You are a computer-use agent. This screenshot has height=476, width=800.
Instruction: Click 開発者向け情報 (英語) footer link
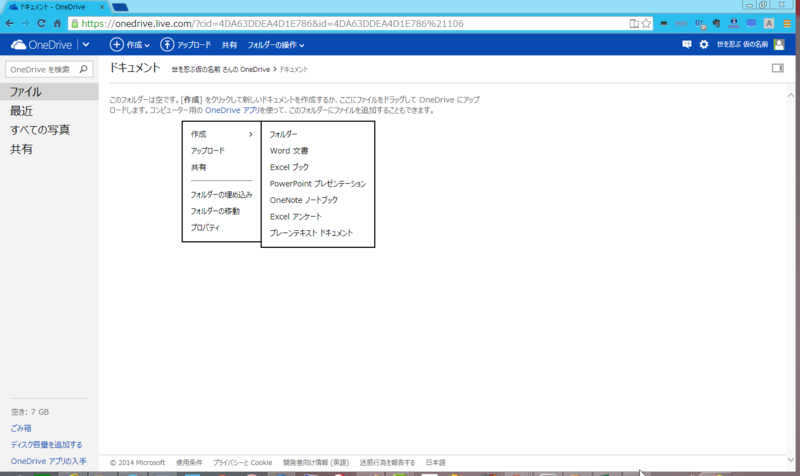coord(316,463)
